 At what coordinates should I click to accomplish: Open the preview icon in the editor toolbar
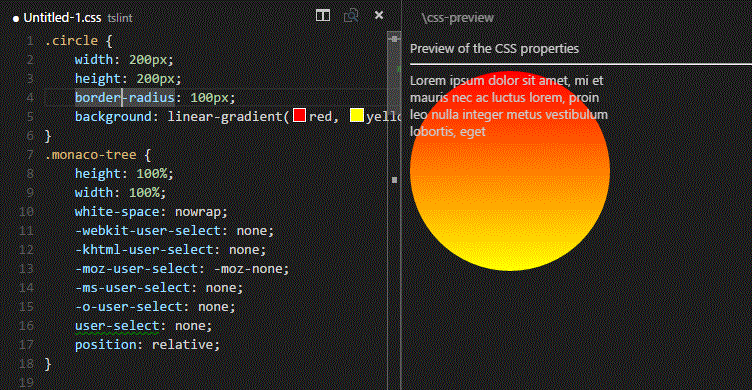tap(351, 15)
